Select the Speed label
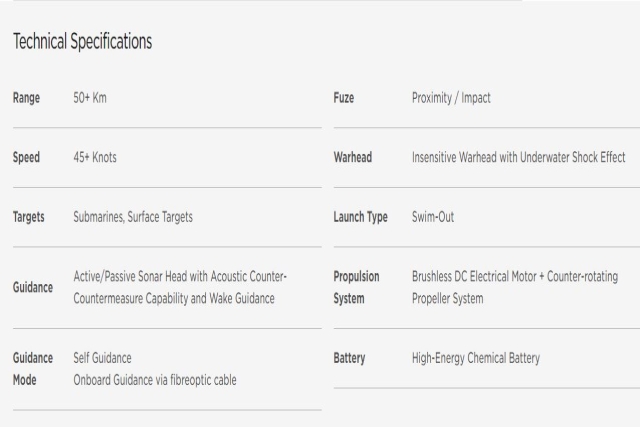The width and height of the screenshot is (640, 427). pos(27,158)
